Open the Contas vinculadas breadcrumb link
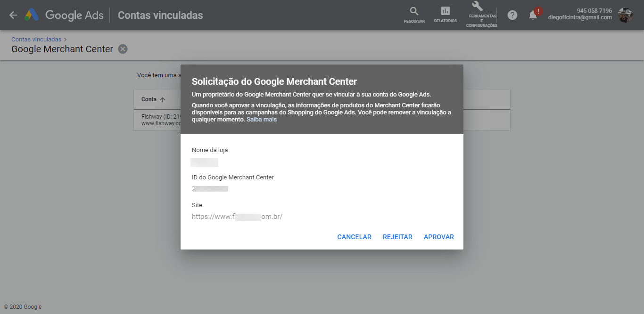Image resolution: width=644 pixels, height=314 pixels. click(x=36, y=40)
